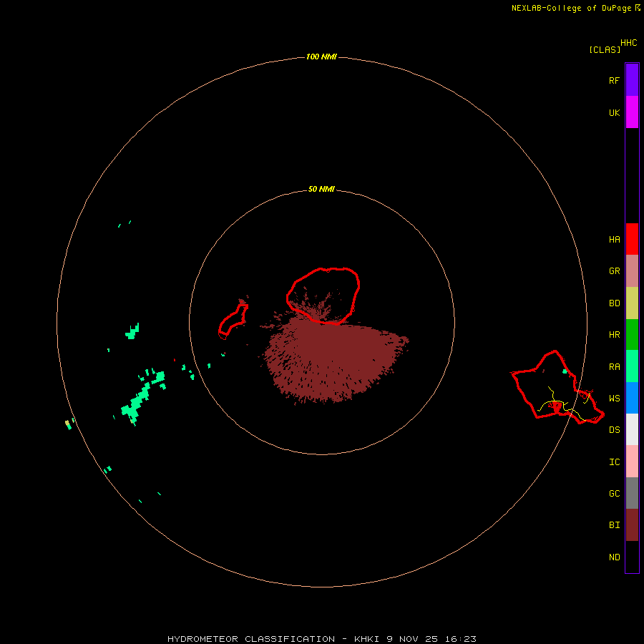644x644 pixels.
Task: Click the yellow BD legend swatch
Action: [x=632, y=303]
